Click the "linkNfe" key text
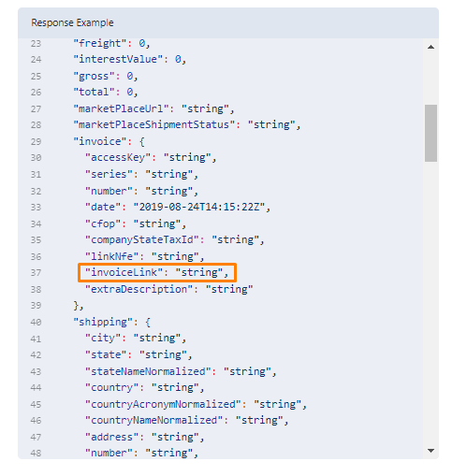The width and height of the screenshot is (467, 476). click(x=111, y=256)
